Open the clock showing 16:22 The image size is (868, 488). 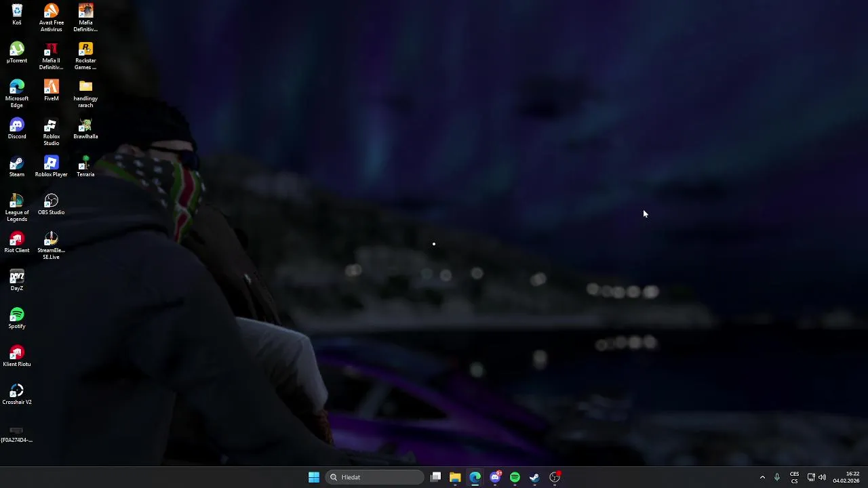point(846,477)
